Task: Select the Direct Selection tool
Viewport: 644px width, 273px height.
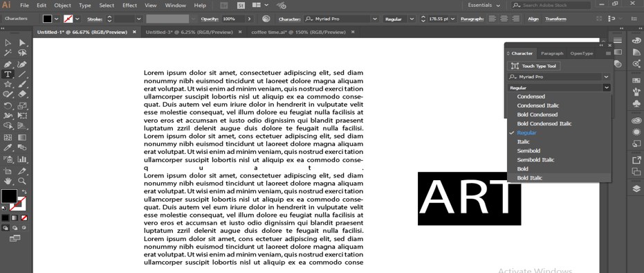Action: coord(22,43)
